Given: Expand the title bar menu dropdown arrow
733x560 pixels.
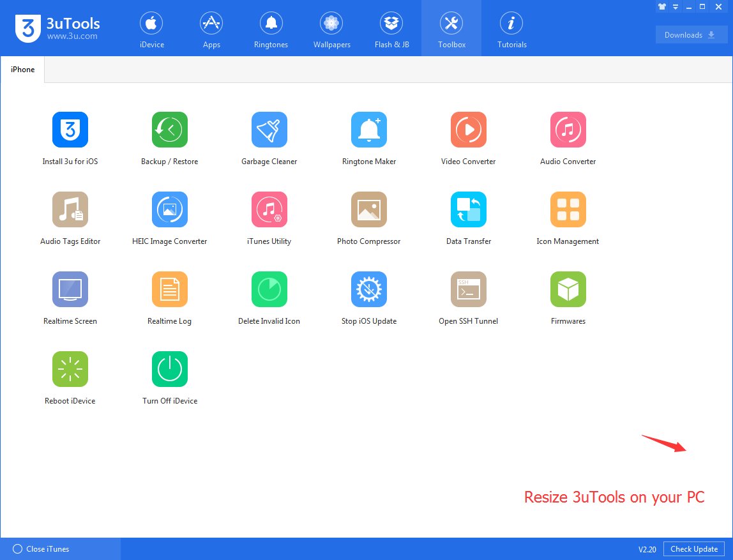Looking at the screenshot, I should click(676, 6).
